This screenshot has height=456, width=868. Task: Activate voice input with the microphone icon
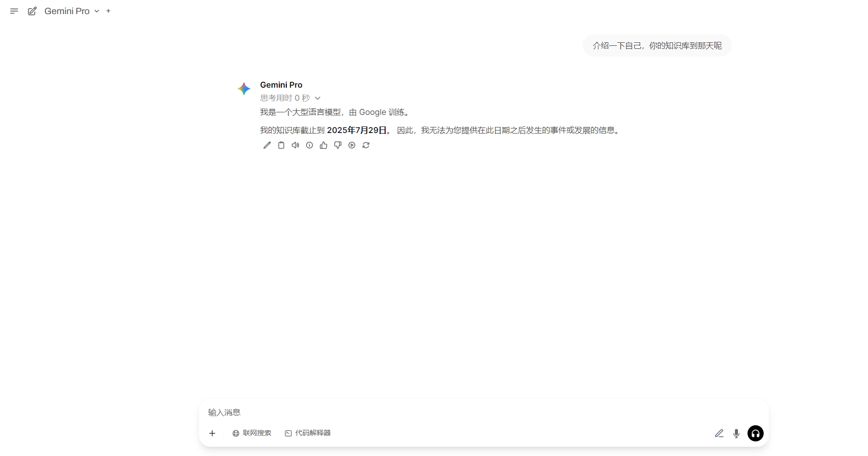coord(736,433)
